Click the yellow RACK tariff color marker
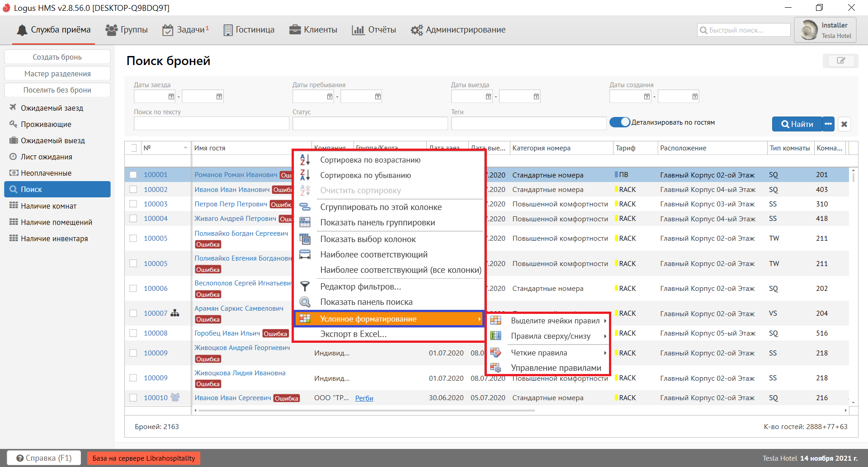 616,190
